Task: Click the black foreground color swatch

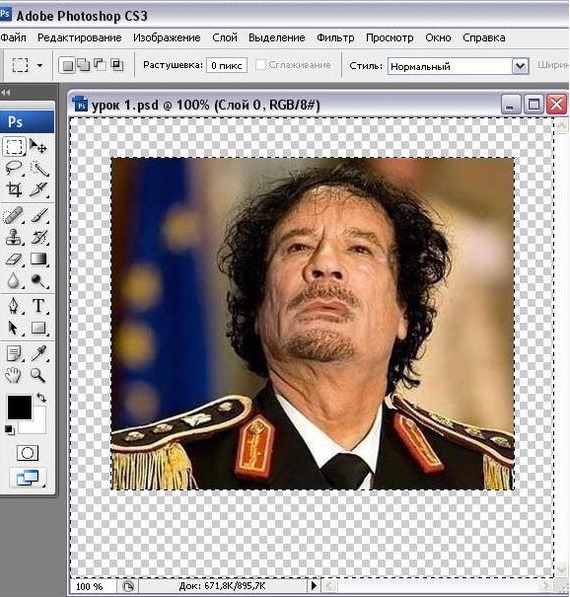Action: (x=19, y=407)
